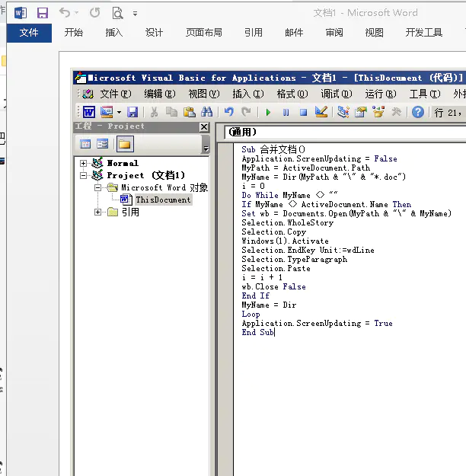Screen dimensions: 466x476
Task: Open VBA 工具(T) menu
Action: pyautogui.click(x=425, y=94)
